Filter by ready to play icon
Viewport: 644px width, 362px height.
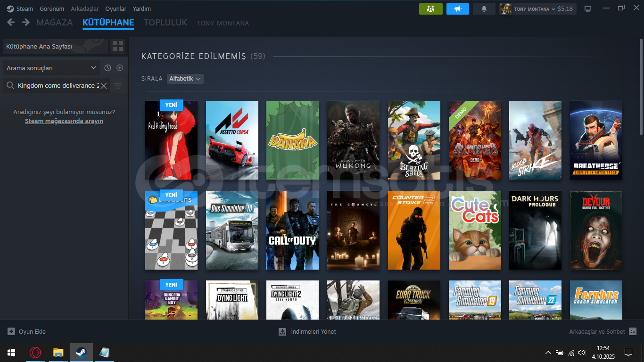[x=120, y=68]
